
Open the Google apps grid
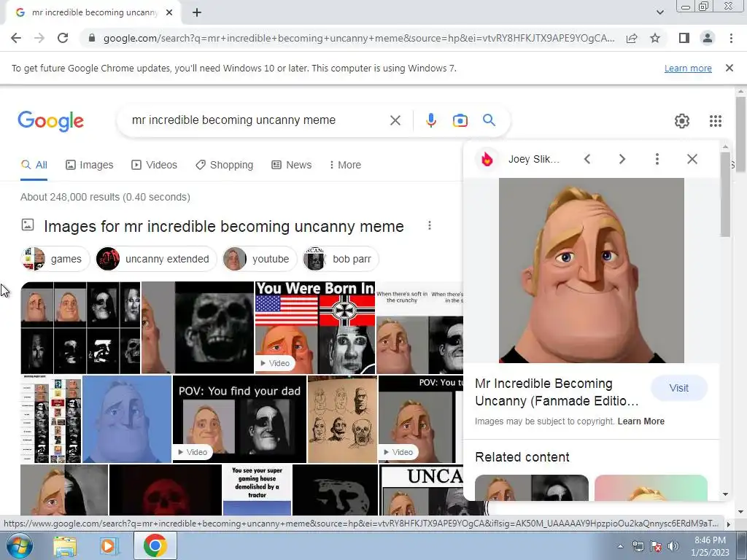(715, 121)
